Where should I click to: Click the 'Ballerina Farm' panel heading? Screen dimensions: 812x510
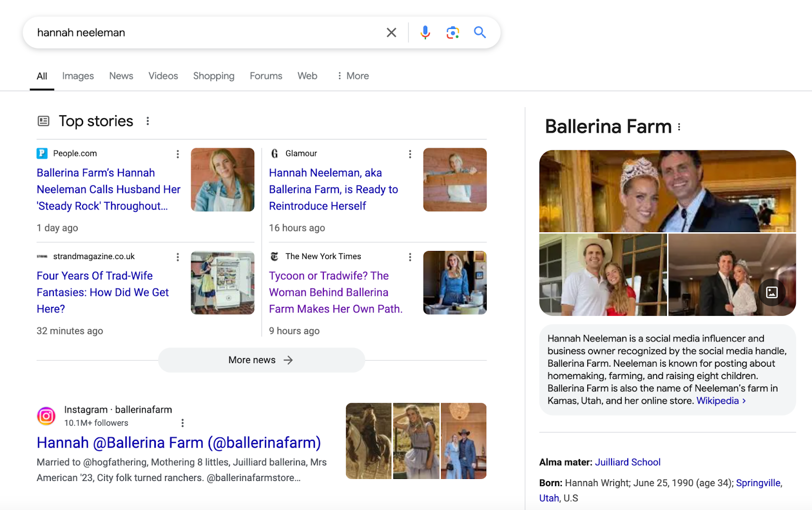pos(608,126)
